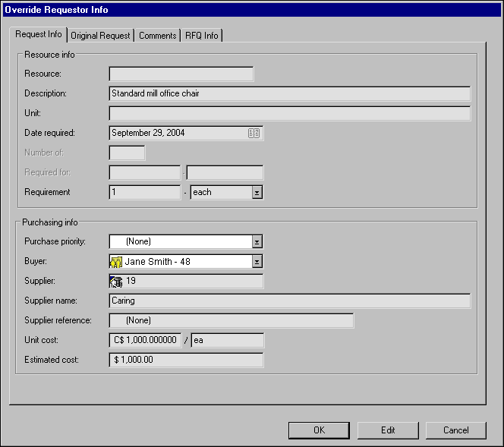Open the Purchase priority dropdown

[x=257, y=241]
